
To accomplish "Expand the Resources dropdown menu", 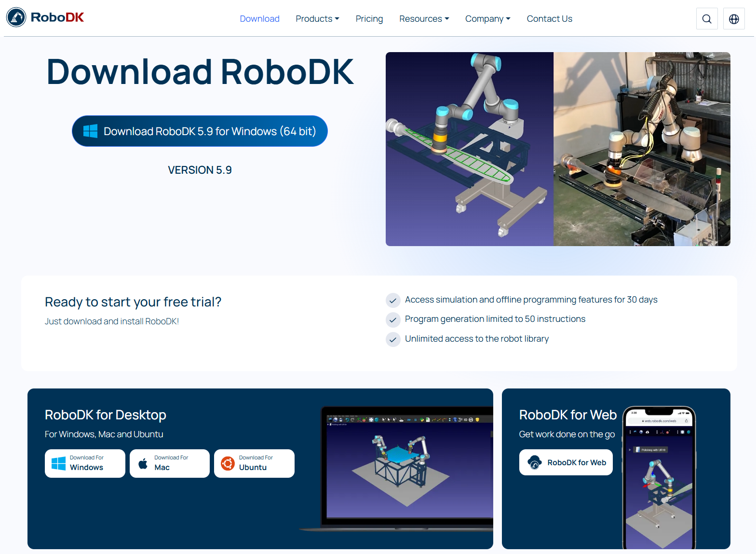I will click(424, 19).
